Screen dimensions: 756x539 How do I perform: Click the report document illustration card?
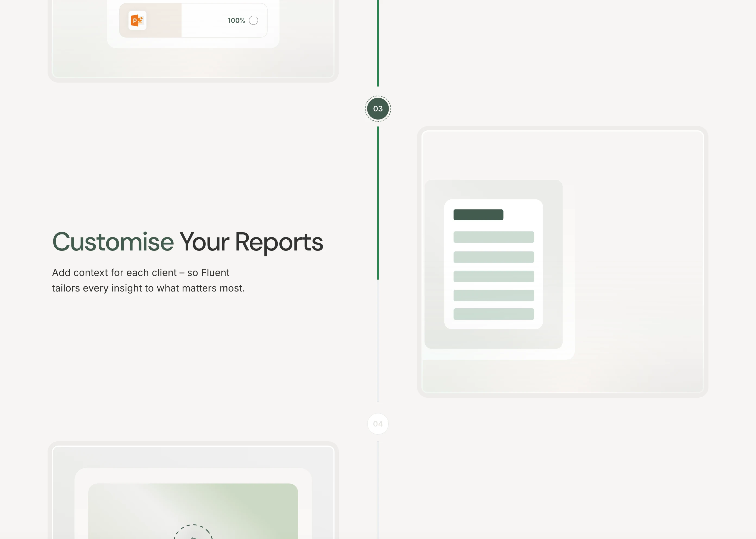(x=493, y=264)
